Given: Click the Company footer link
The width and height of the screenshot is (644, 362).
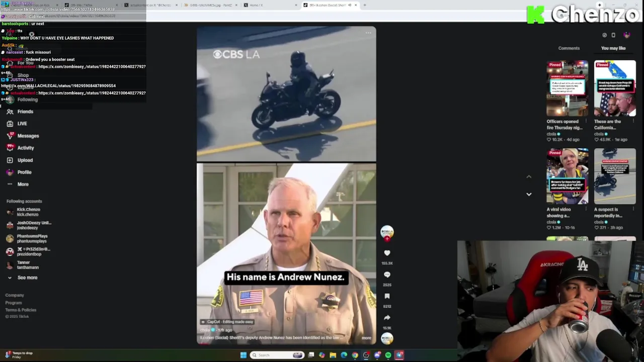Looking at the screenshot, I should point(15,295).
